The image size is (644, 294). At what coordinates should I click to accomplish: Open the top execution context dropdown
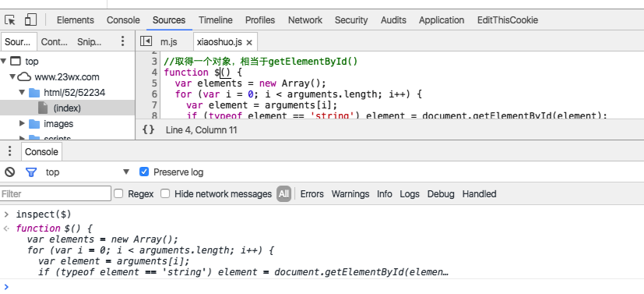click(x=87, y=172)
